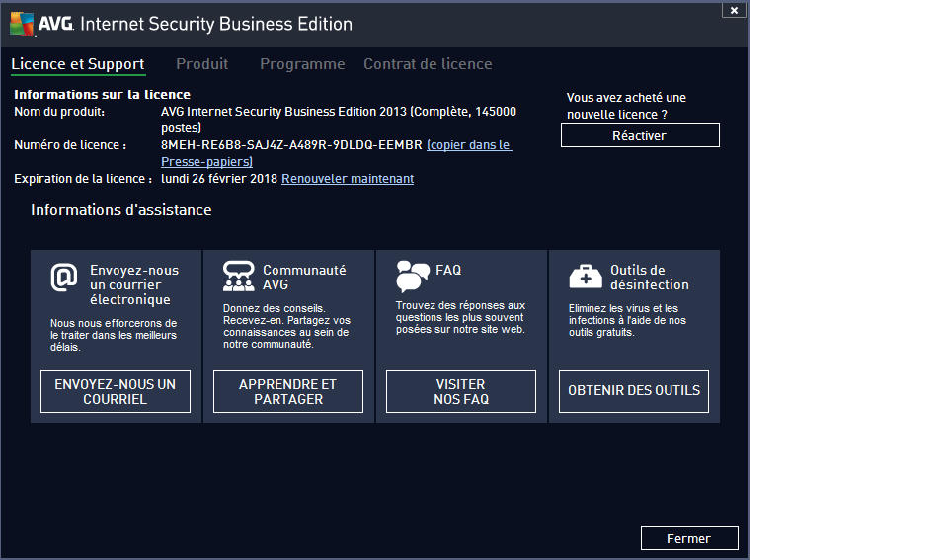Screen dimensions: 948x560
Task: Click the FAQ card title text
Action: point(448,270)
